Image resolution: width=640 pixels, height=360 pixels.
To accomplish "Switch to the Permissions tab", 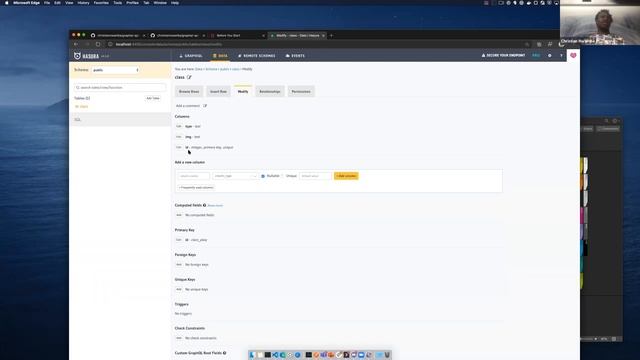I will (x=301, y=91).
